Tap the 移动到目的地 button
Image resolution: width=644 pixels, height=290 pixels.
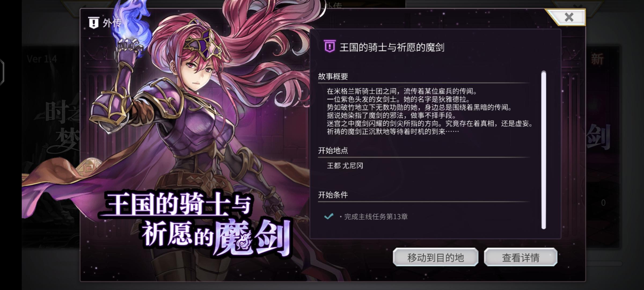point(436,257)
